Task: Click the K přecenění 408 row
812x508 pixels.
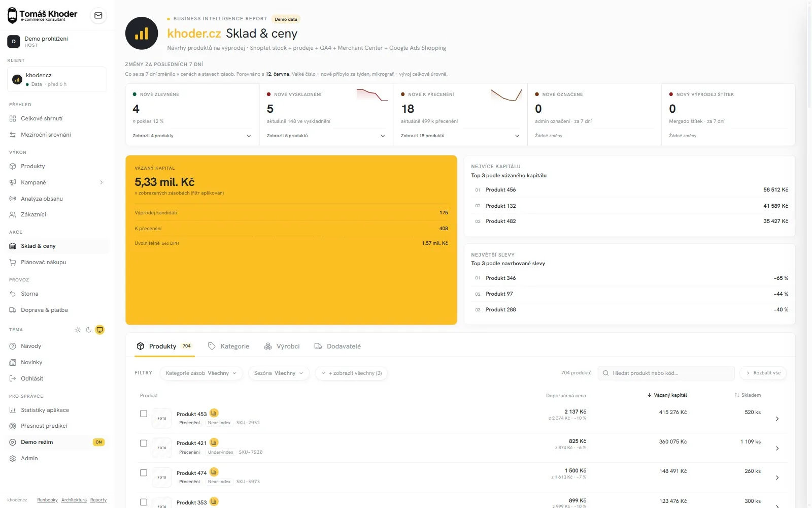Action: tap(291, 229)
